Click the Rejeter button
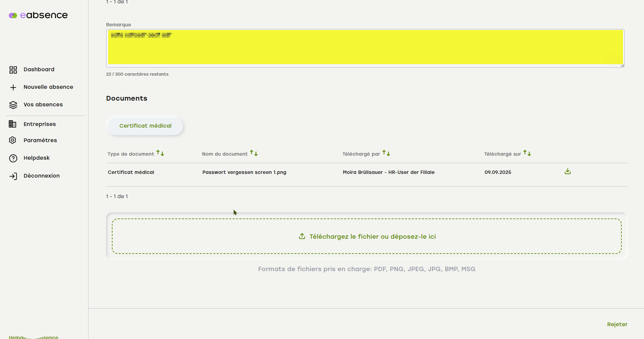The height and width of the screenshot is (339, 644). click(x=617, y=324)
